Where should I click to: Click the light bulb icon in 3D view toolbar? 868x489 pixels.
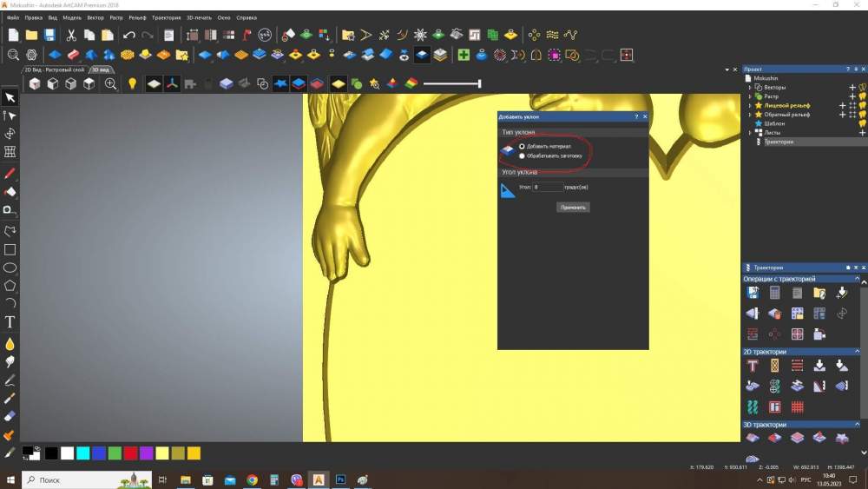132,84
